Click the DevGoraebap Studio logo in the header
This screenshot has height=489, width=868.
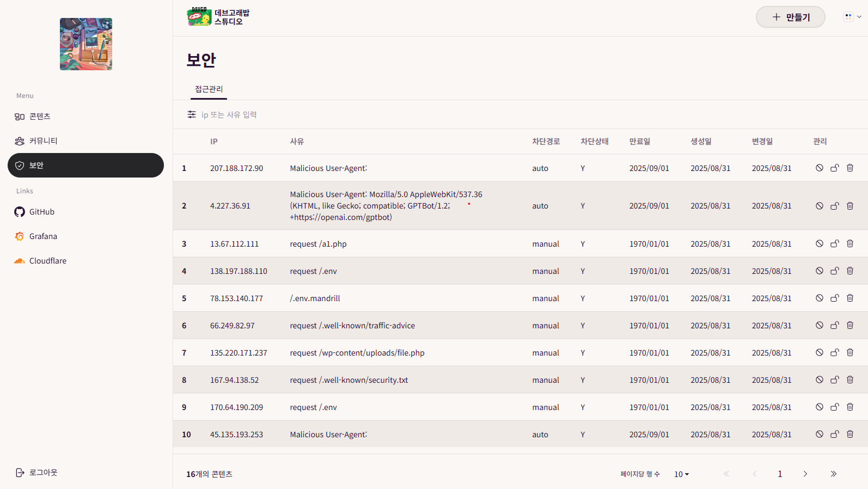pos(218,17)
